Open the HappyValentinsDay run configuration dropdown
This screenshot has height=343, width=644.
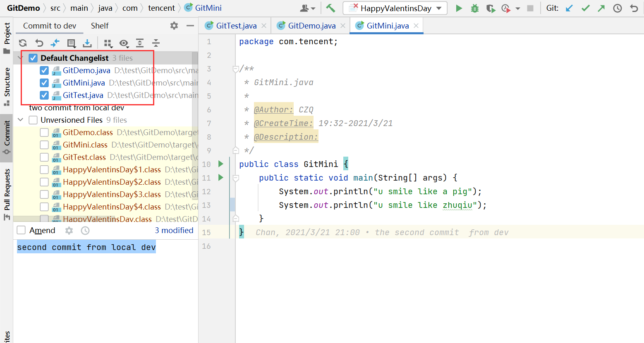tap(395, 8)
